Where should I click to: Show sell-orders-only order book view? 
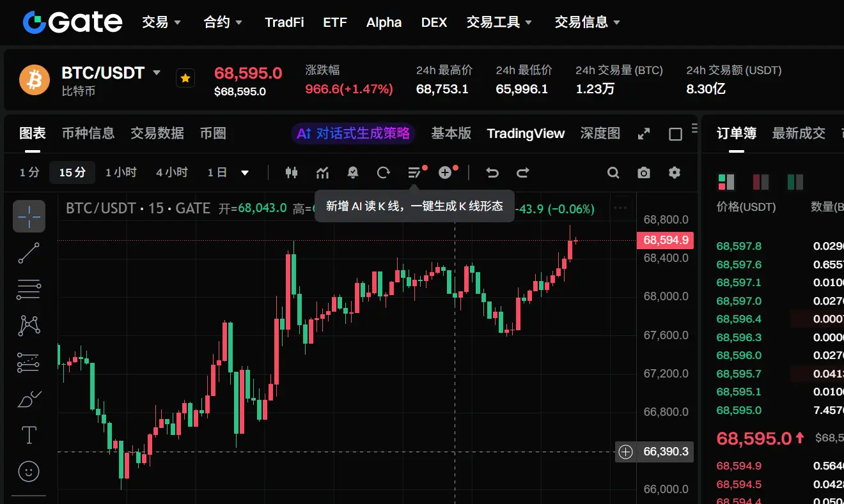pyautogui.click(x=761, y=182)
